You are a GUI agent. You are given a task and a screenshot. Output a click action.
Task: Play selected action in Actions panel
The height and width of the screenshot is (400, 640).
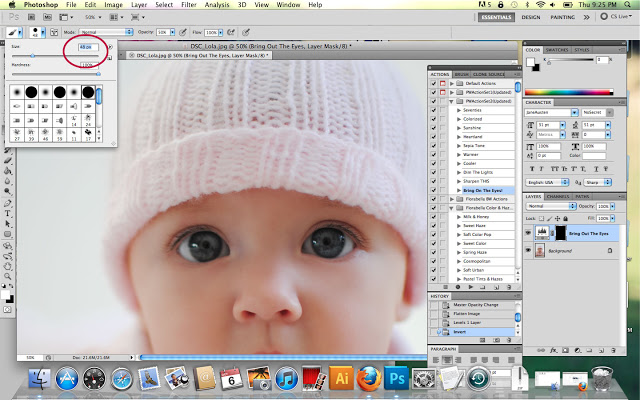[x=470, y=287]
